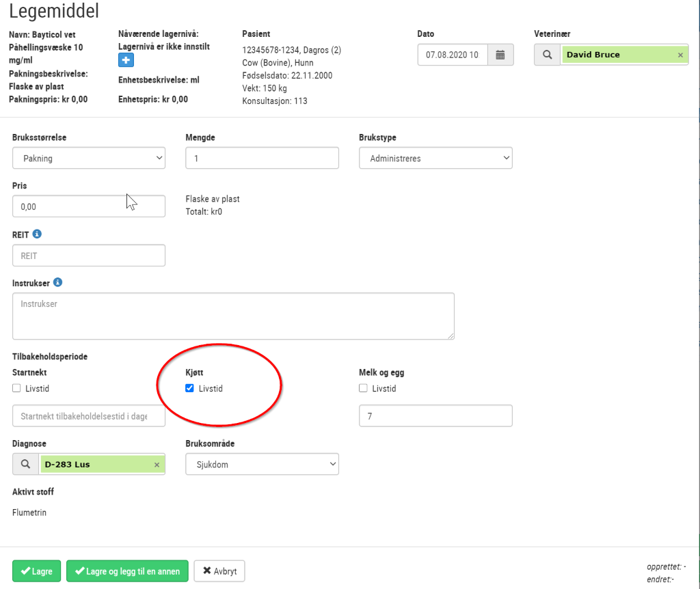Image resolution: width=700 pixels, height=589 pixels.
Task: Tick Livstid checkbox under Melk og egg
Action: coord(364,388)
